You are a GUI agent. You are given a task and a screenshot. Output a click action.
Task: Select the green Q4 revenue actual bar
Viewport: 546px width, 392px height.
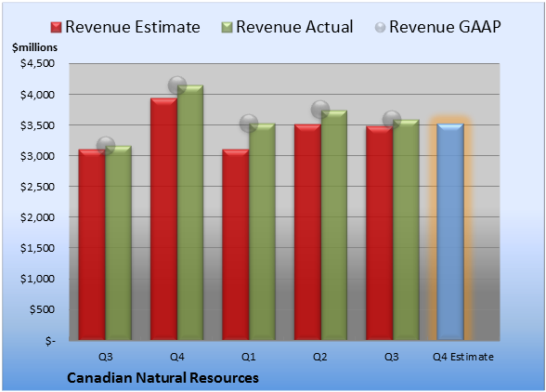tap(190, 213)
